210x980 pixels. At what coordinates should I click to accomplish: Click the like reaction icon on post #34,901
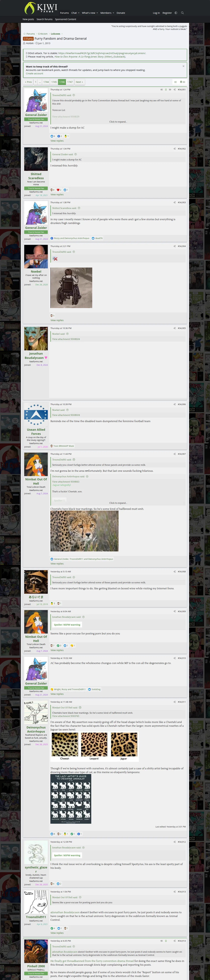52,136
